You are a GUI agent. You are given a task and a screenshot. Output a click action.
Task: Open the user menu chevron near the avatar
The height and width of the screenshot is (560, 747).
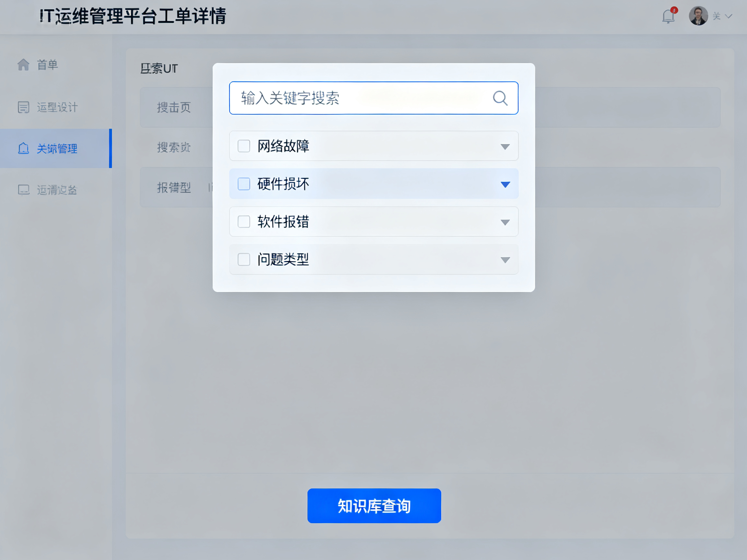[729, 16]
